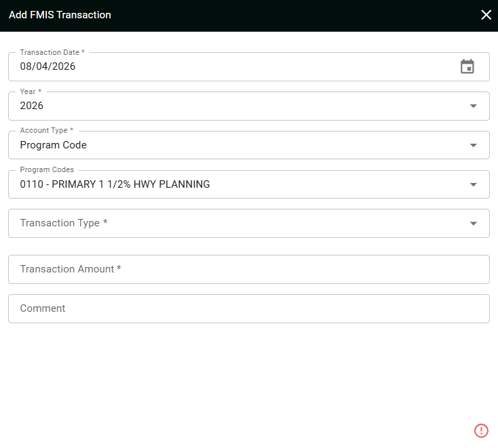The height and width of the screenshot is (448, 498).
Task: Click the Account Type field label
Action: pos(46,130)
